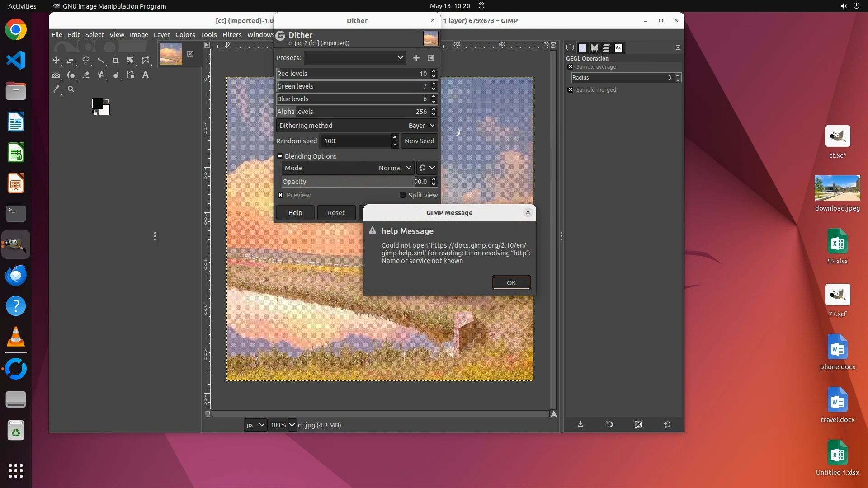Open the Filters menu
Image resolution: width=868 pixels, height=488 pixels.
tap(231, 35)
